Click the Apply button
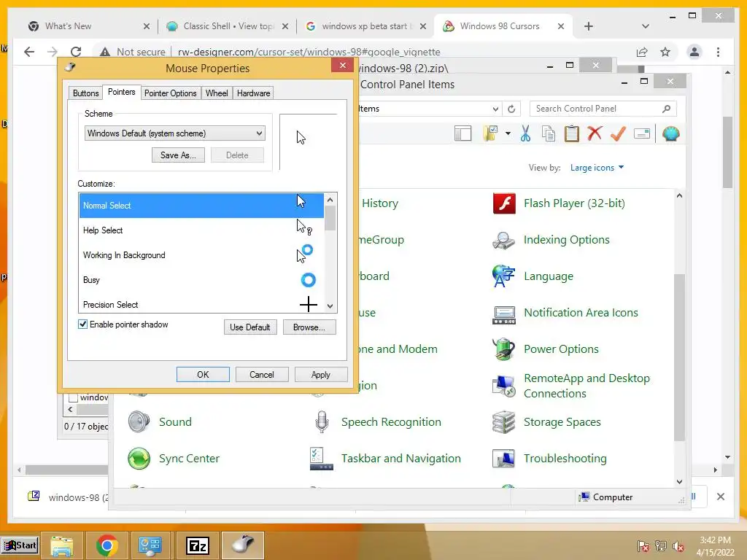 pyautogui.click(x=321, y=375)
